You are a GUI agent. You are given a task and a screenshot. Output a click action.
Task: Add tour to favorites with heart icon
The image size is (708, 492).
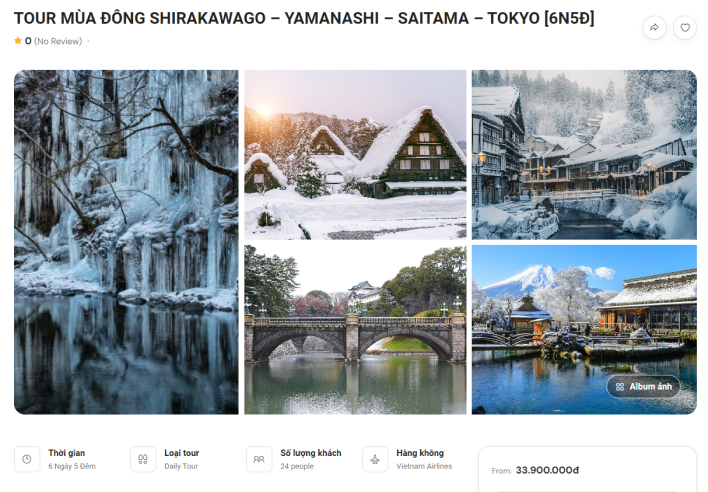tap(685, 28)
